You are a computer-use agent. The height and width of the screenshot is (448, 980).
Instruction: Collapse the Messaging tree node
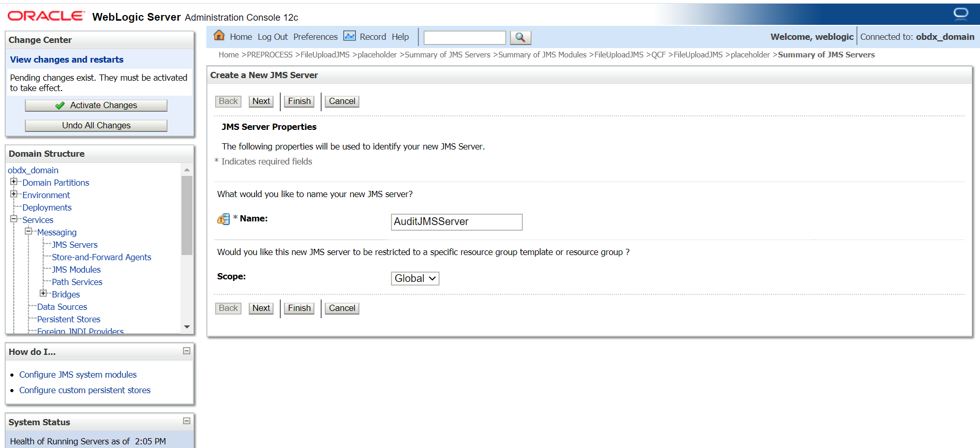point(28,231)
